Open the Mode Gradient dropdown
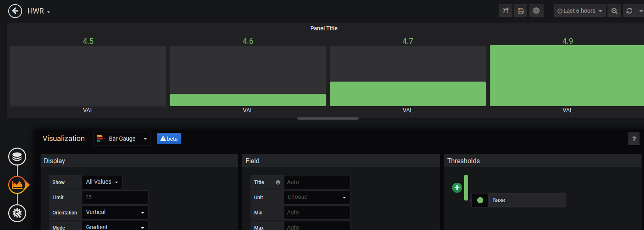 (115, 226)
